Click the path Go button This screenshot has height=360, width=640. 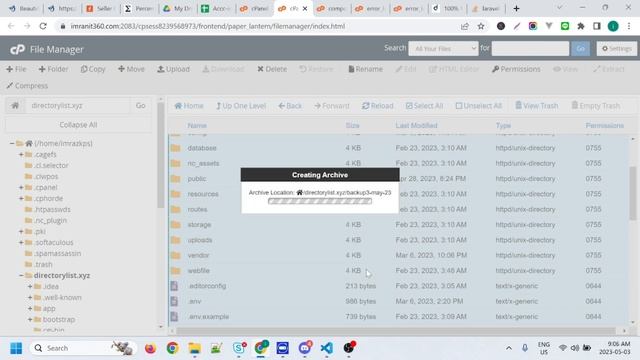tap(140, 106)
